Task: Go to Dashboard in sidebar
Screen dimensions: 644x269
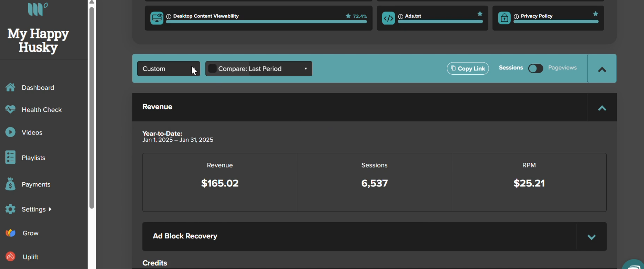Action: [38, 88]
